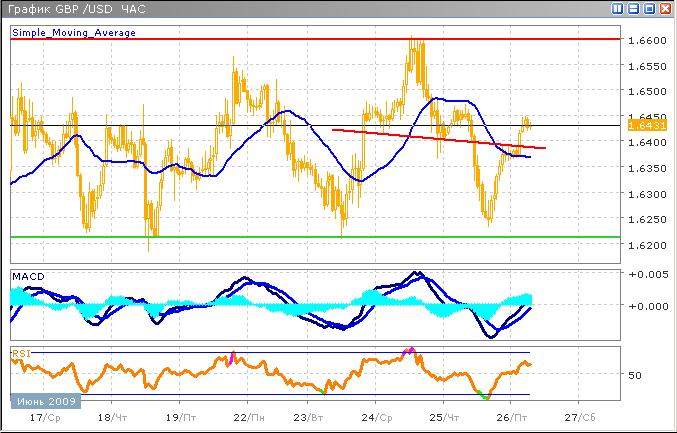
Task: Select the green support line near 1.6200
Action: (300, 237)
